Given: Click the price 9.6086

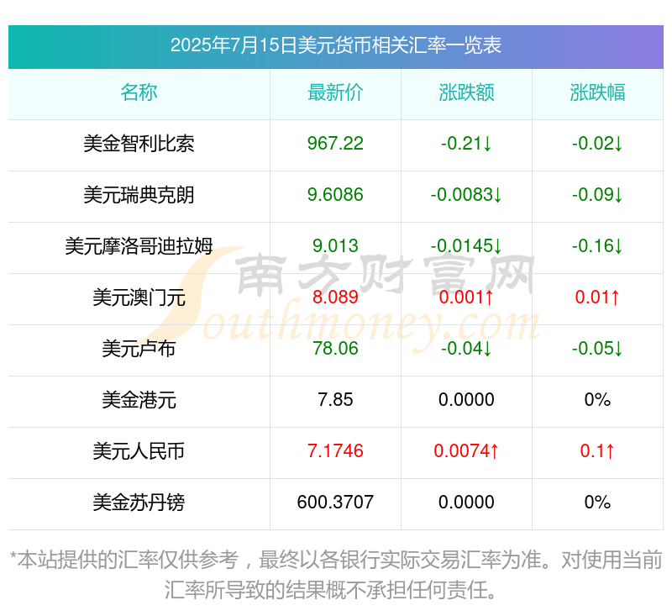Looking at the screenshot, I should click(x=335, y=195).
